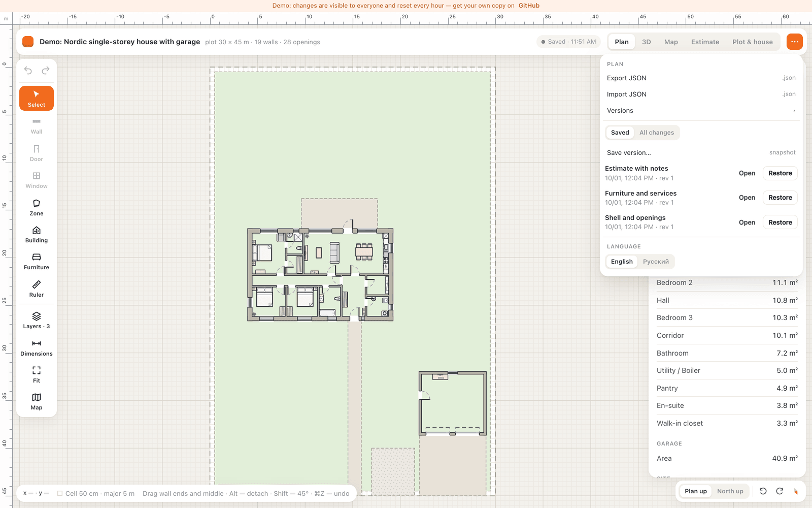Open Map from left toolbar

click(37, 401)
